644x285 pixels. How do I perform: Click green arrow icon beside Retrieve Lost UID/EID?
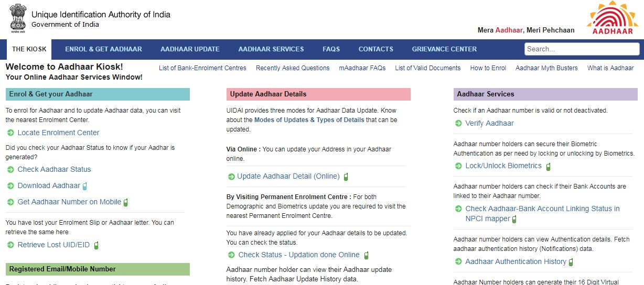coord(10,245)
